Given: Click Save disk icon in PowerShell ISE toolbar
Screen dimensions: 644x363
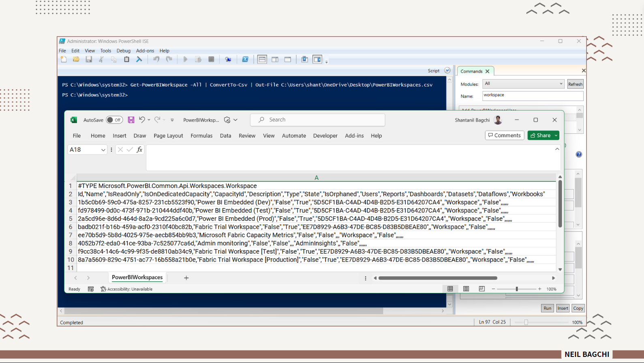Looking at the screenshot, I should 89,60.
